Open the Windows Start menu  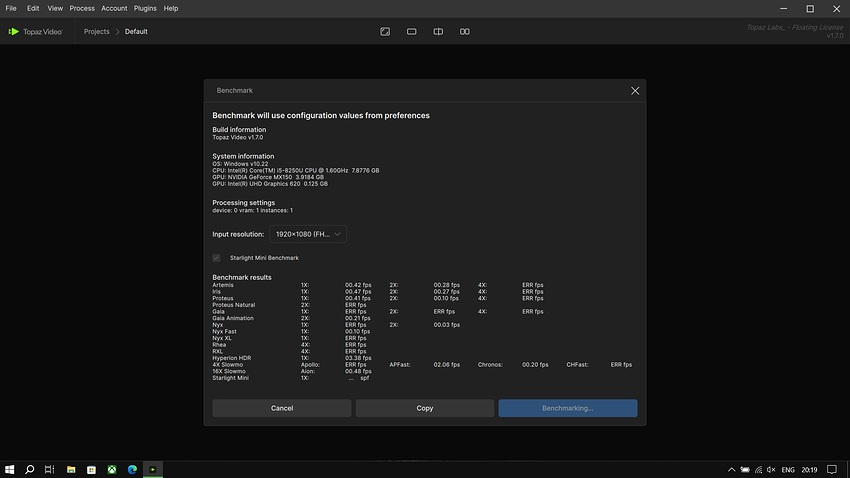(9, 469)
